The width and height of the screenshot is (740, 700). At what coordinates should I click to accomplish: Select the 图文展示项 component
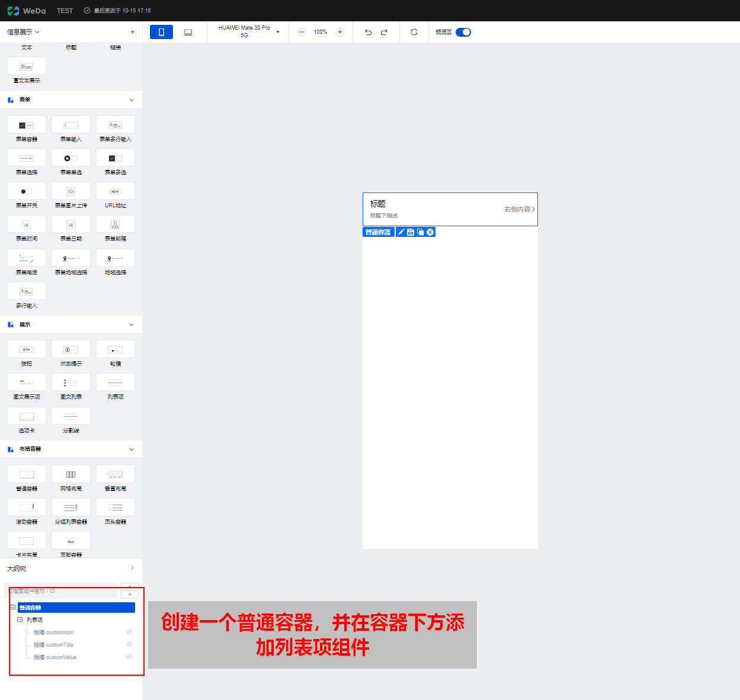(x=27, y=383)
